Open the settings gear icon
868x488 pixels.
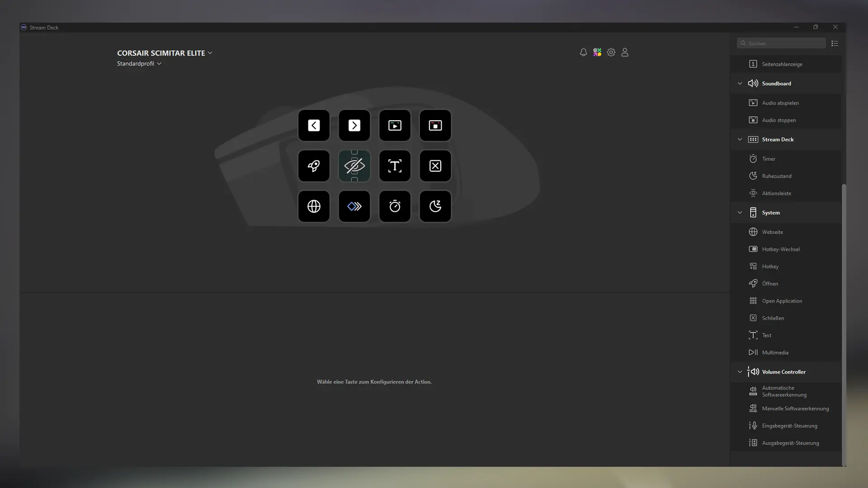611,52
